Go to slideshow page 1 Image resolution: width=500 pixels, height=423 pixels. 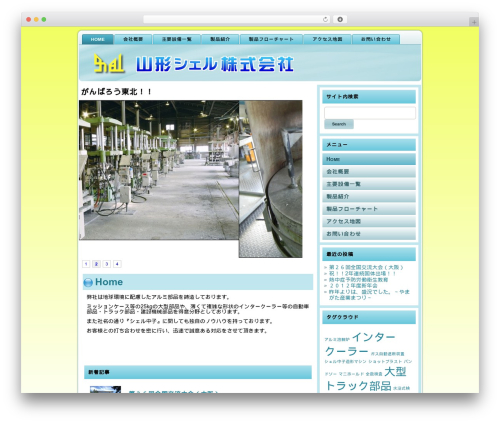[86, 264]
